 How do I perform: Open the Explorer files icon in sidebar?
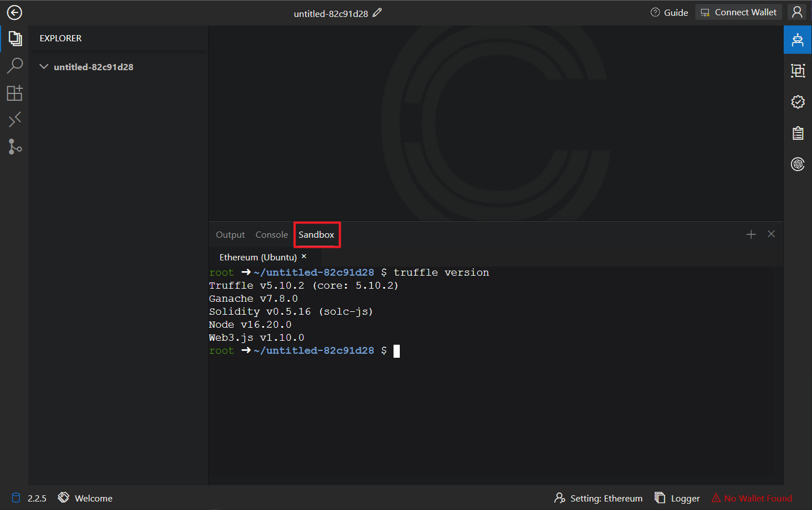[15, 38]
